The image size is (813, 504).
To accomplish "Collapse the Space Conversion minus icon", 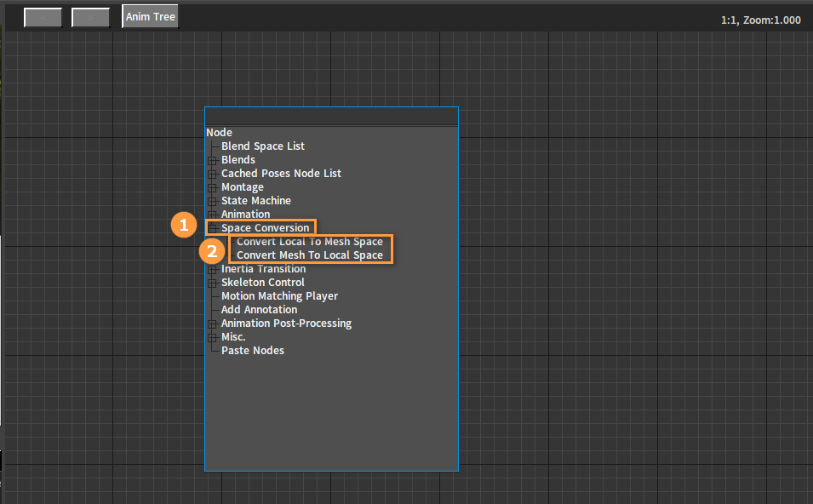I will click(x=212, y=228).
